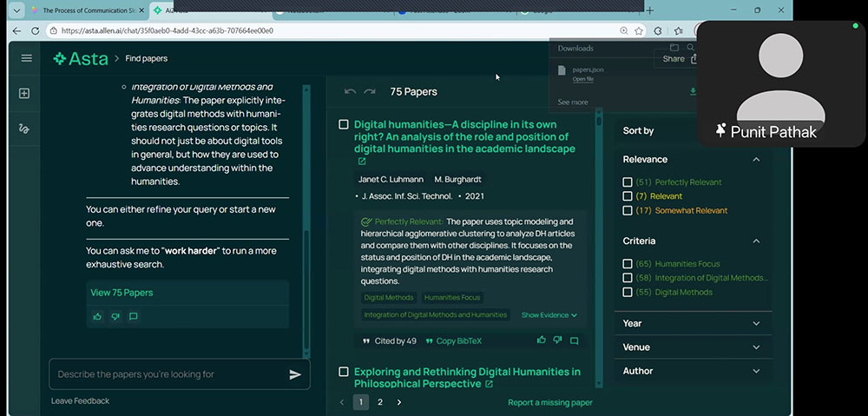This screenshot has height=416, width=868.
Task: Click the send arrow in query box
Action: (295, 374)
